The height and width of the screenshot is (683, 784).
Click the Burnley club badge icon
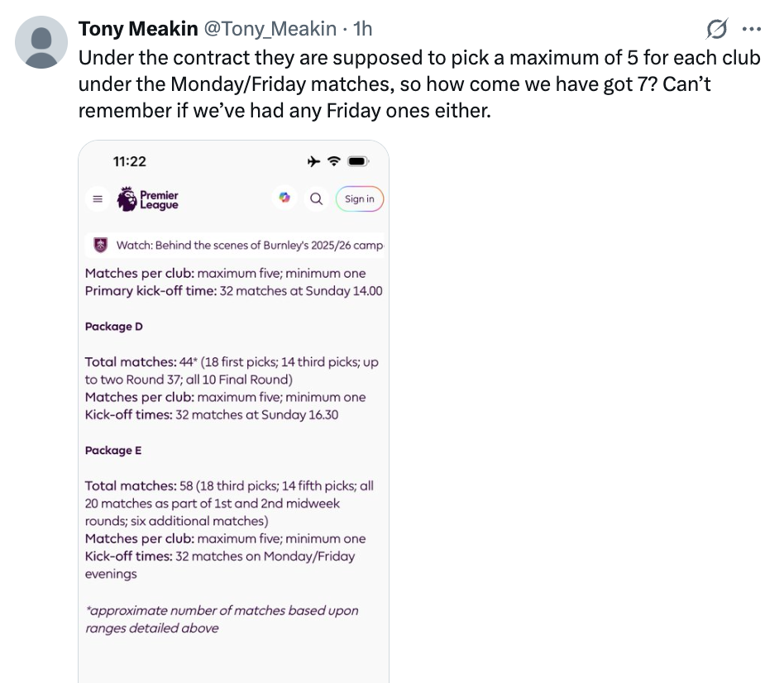(x=100, y=245)
